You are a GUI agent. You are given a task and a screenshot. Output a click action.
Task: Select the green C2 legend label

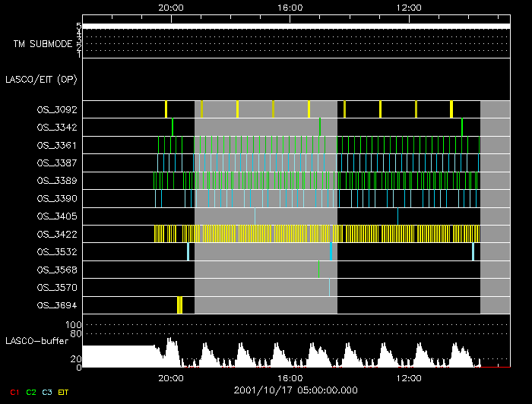(x=31, y=391)
